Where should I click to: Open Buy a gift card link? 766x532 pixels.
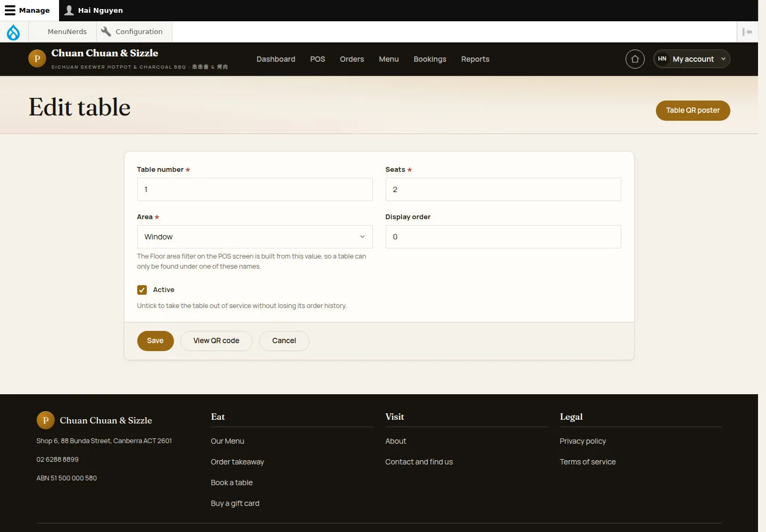tap(235, 503)
